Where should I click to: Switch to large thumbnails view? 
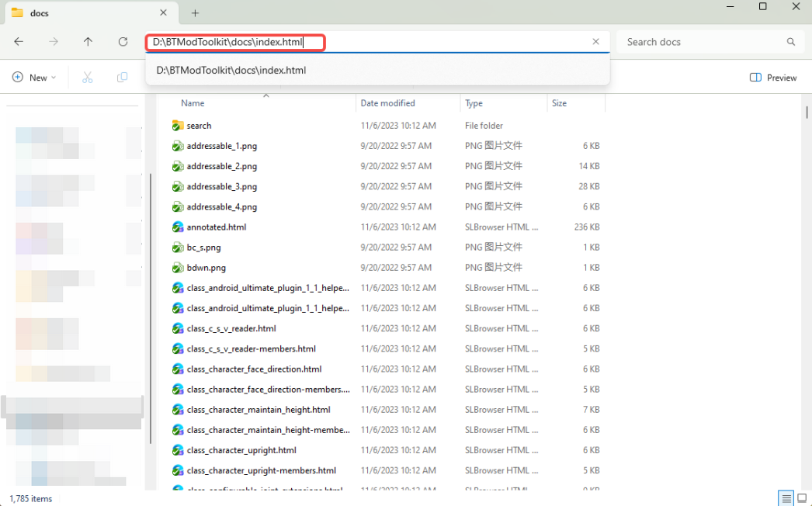(x=802, y=498)
